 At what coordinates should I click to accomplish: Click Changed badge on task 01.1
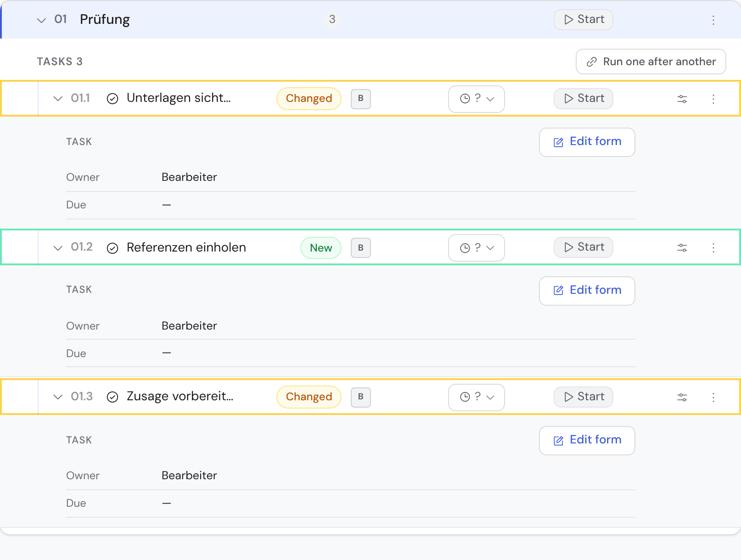point(309,99)
